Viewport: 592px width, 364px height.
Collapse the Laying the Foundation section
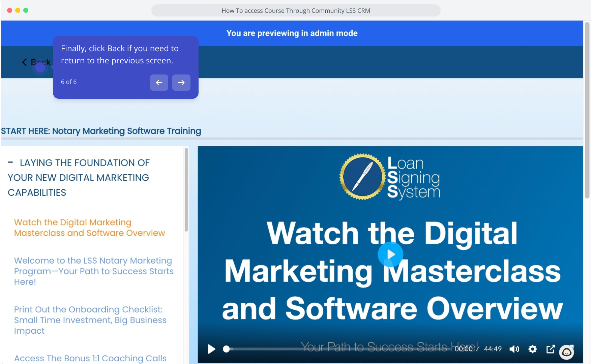coord(10,162)
